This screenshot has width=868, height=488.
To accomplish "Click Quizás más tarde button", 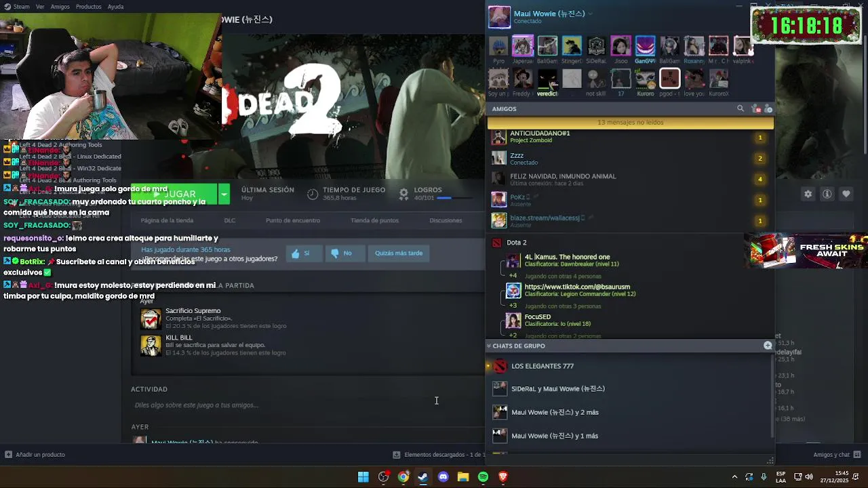I will (399, 253).
